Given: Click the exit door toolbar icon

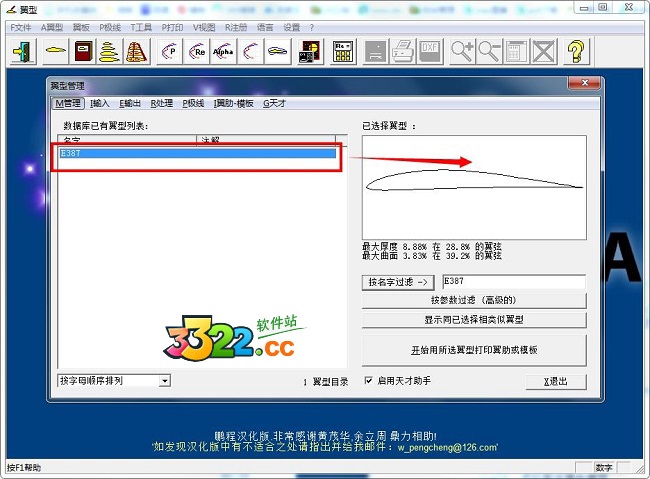Looking at the screenshot, I should (23, 51).
